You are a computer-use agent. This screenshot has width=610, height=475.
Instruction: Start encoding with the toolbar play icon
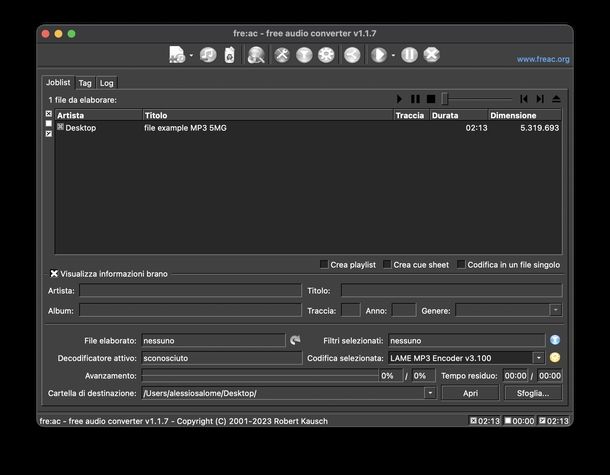(379, 55)
